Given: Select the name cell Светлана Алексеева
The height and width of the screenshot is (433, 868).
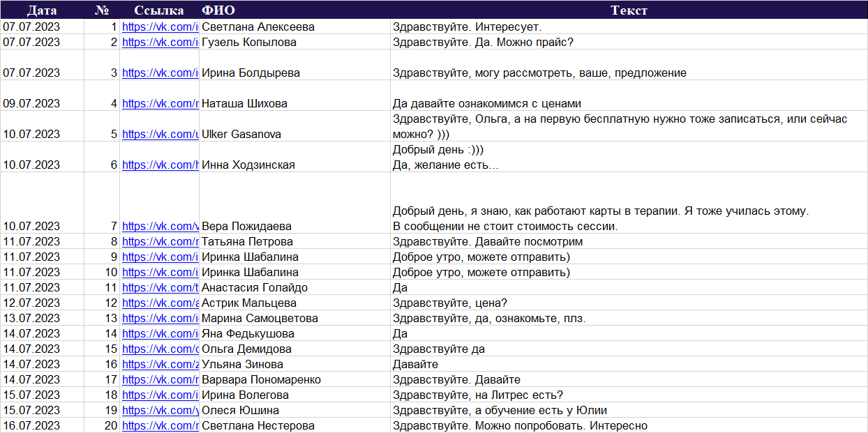Looking at the screenshot, I should tap(294, 26).
